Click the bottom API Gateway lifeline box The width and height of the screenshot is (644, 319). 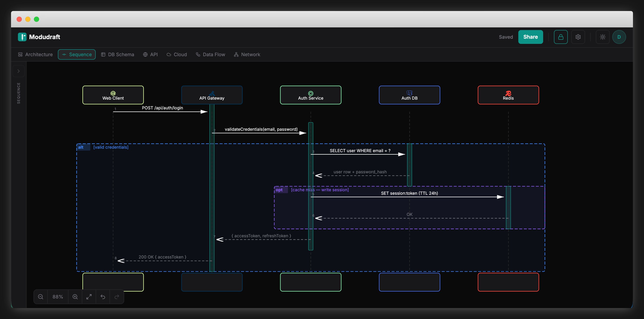pos(212,282)
